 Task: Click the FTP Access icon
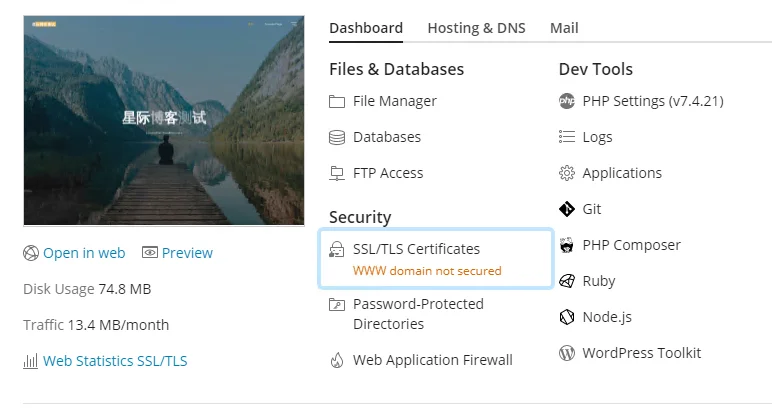337,173
